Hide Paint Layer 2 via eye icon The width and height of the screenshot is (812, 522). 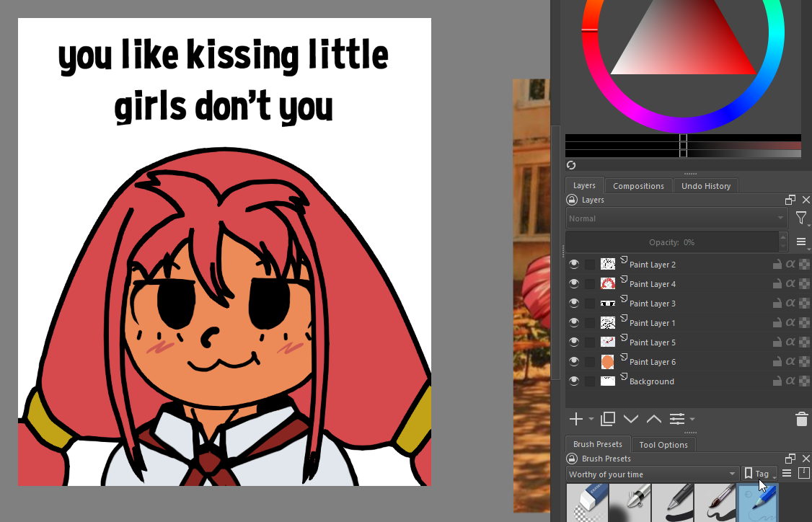pos(574,264)
